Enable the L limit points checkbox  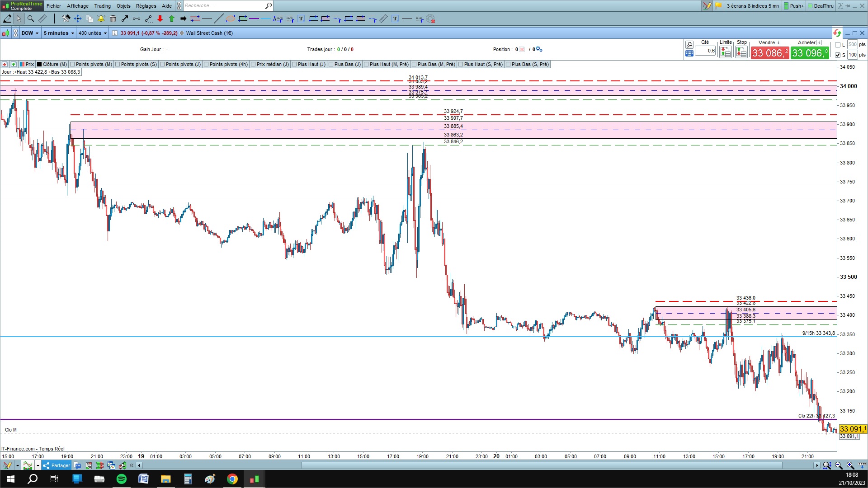click(838, 45)
